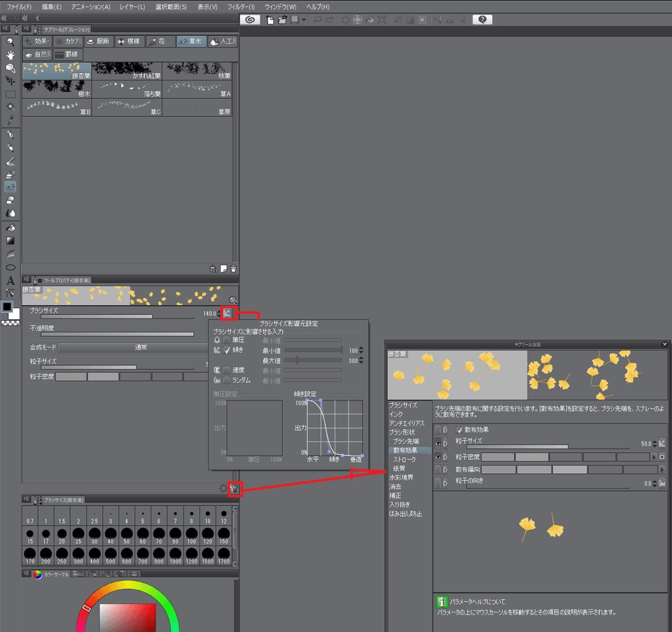Enable random ランダム checkbox

(x=227, y=380)
